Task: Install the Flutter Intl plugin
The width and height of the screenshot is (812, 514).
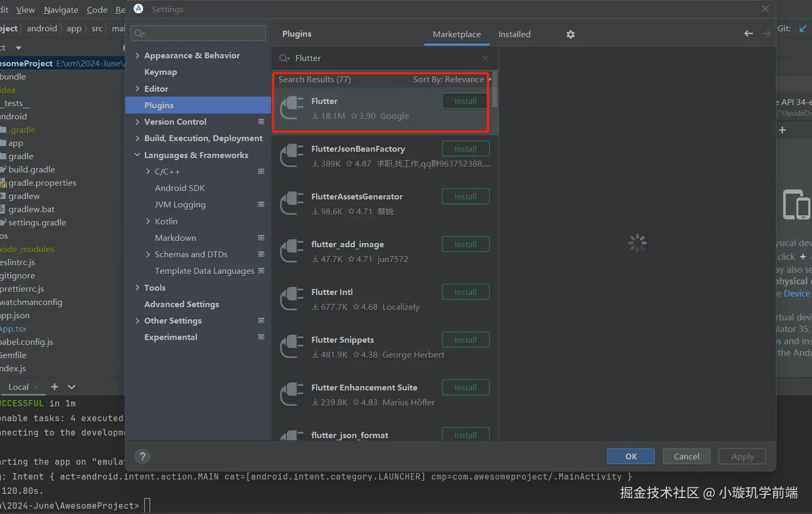Action: (x=465, y=292)
